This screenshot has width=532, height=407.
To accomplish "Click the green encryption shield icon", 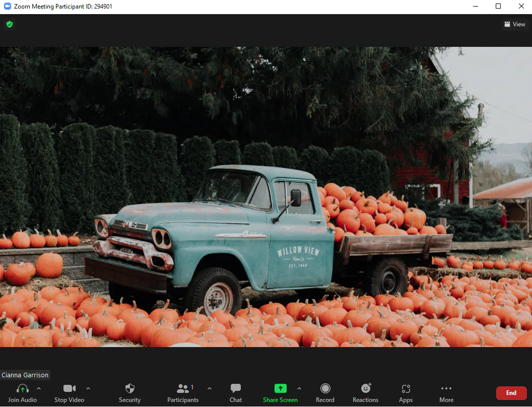I will coord(10,24).
